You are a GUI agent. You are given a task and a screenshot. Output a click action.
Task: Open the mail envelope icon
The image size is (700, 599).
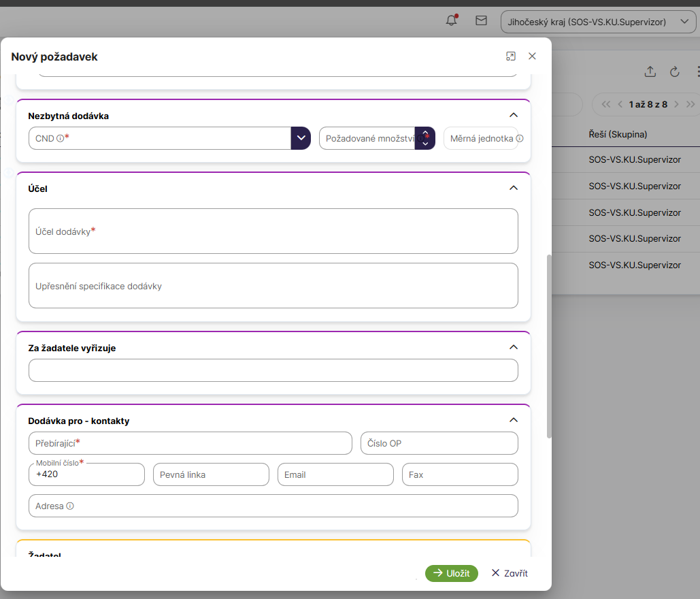481,21
